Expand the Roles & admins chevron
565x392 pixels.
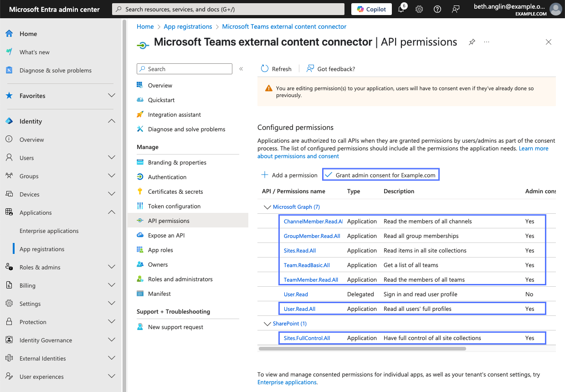point(112,267)
